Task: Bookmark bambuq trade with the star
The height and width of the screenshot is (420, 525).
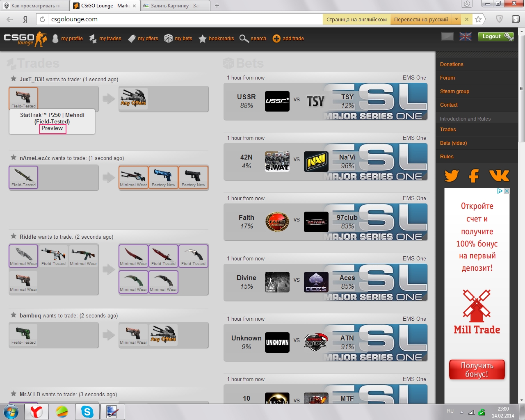Action: click(14, 315)
